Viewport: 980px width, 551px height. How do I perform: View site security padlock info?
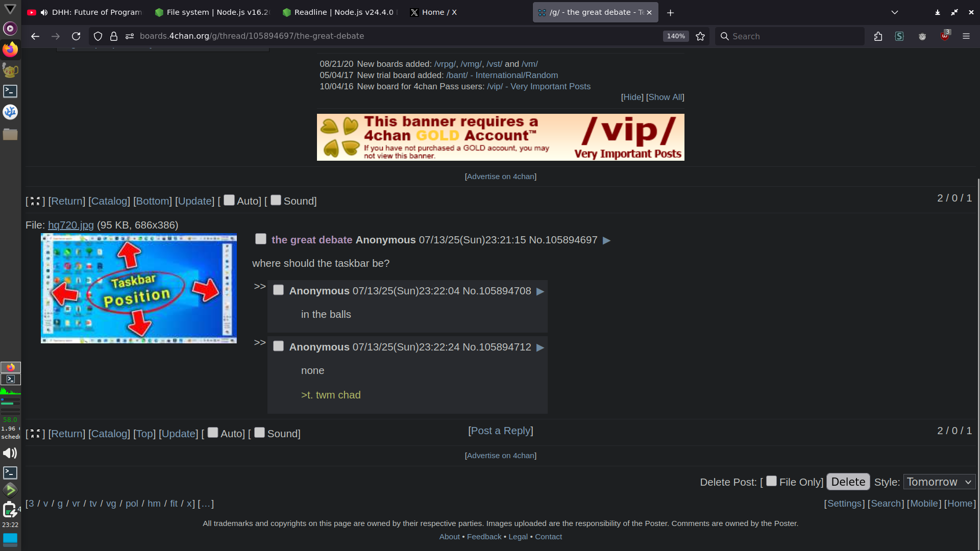point(114,36)
